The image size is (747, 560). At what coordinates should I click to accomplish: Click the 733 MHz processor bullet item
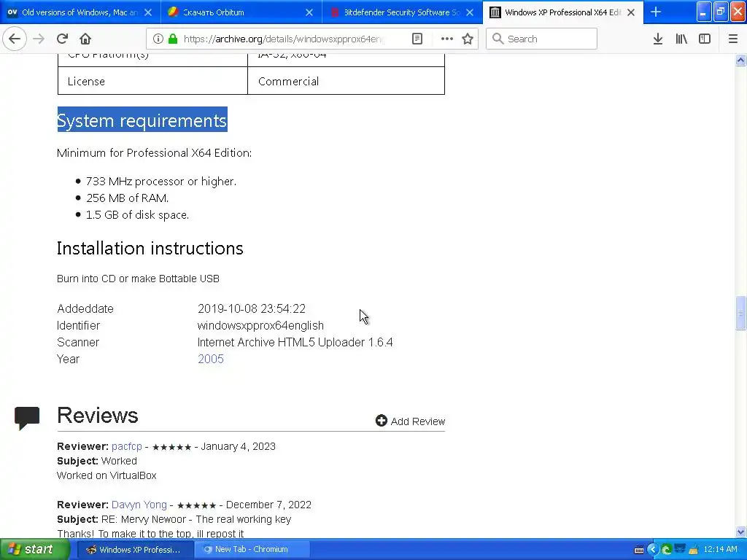161,182
